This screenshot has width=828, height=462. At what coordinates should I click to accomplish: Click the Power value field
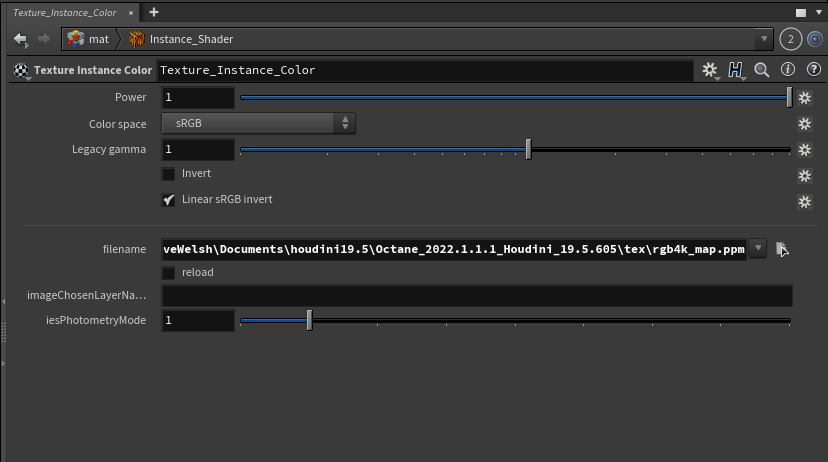pyautogui.click(x=198, y=97)
